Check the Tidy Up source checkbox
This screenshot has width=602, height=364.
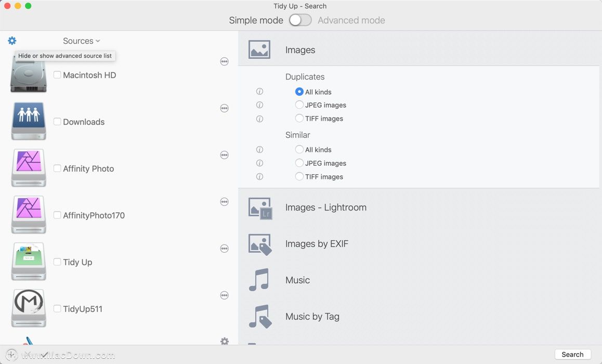[x=57, y=262]
